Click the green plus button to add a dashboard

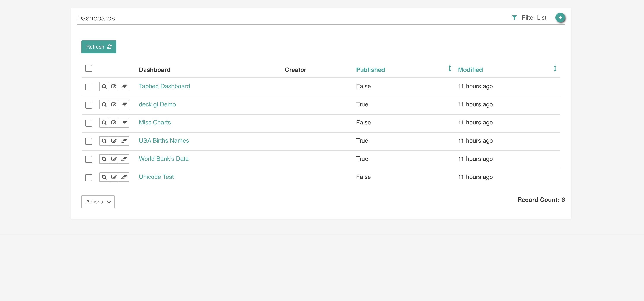(560, 17)
